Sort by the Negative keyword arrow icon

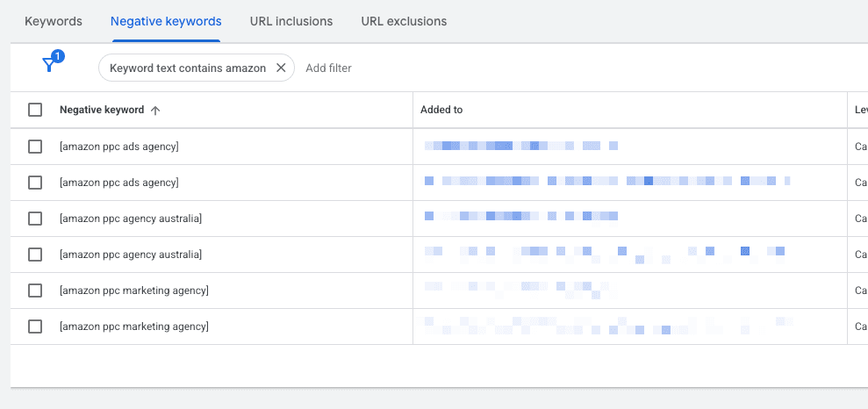pyautogui.click(x=155, y=110)
